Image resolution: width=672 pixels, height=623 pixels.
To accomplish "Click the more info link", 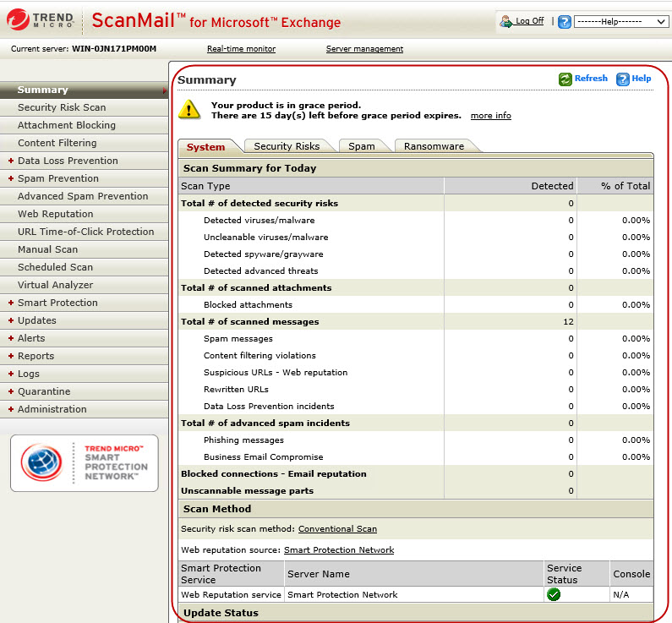I will [490, 116].
